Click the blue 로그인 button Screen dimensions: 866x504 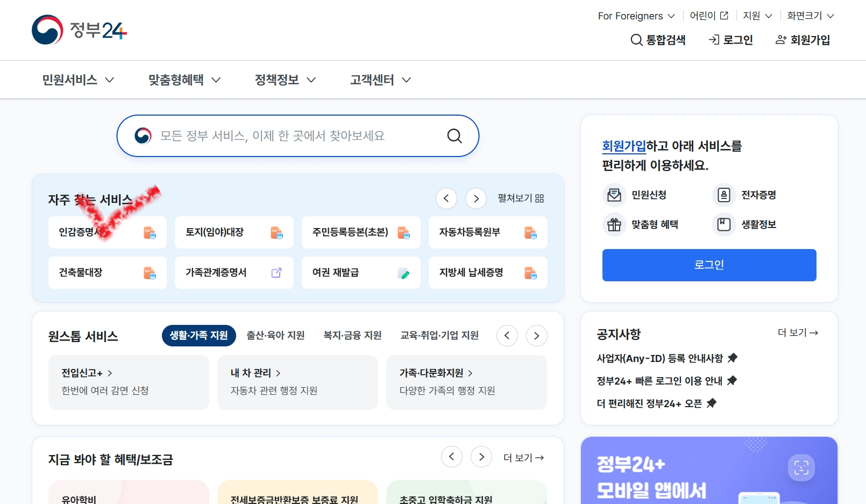click(x=709, y=265)
